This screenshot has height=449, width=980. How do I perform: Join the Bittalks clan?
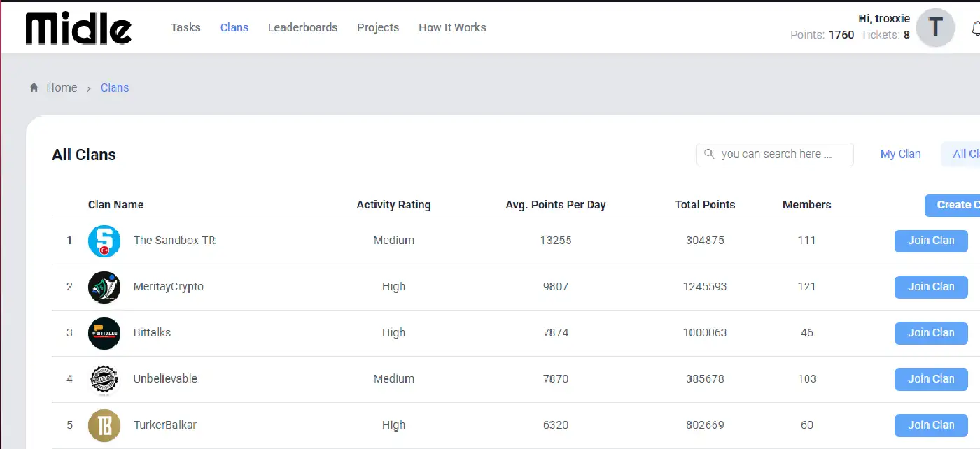931,333
